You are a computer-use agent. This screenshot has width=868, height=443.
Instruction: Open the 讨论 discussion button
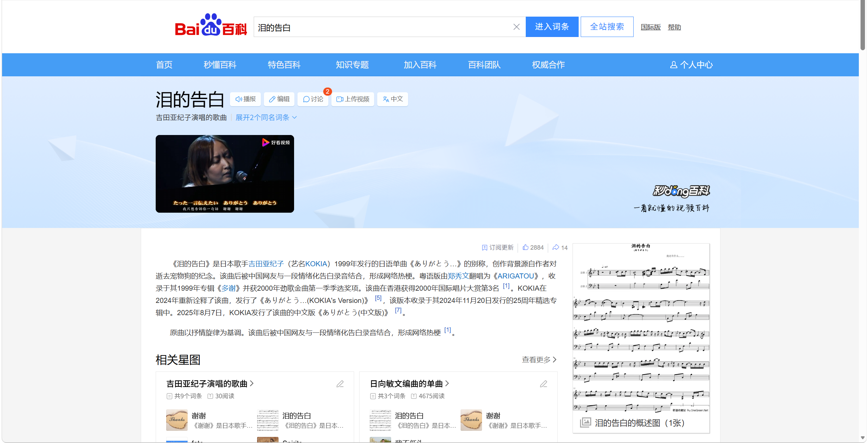[x=313, y=99]
